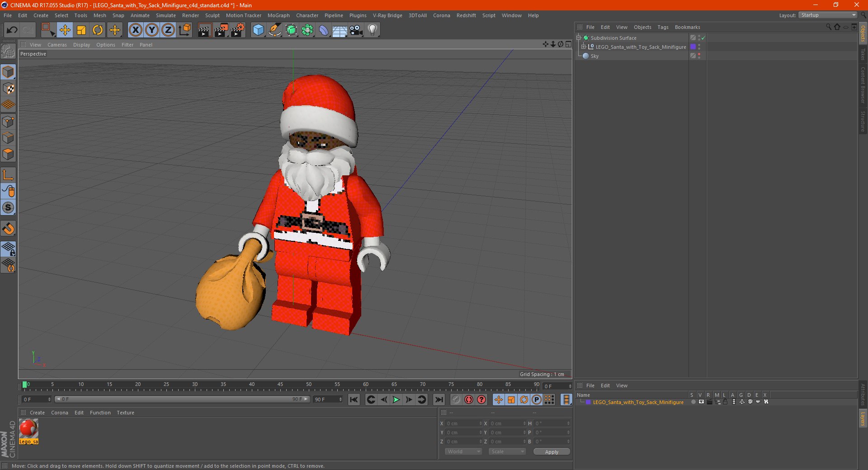Toggle the Y axis lock

[152, 30]
